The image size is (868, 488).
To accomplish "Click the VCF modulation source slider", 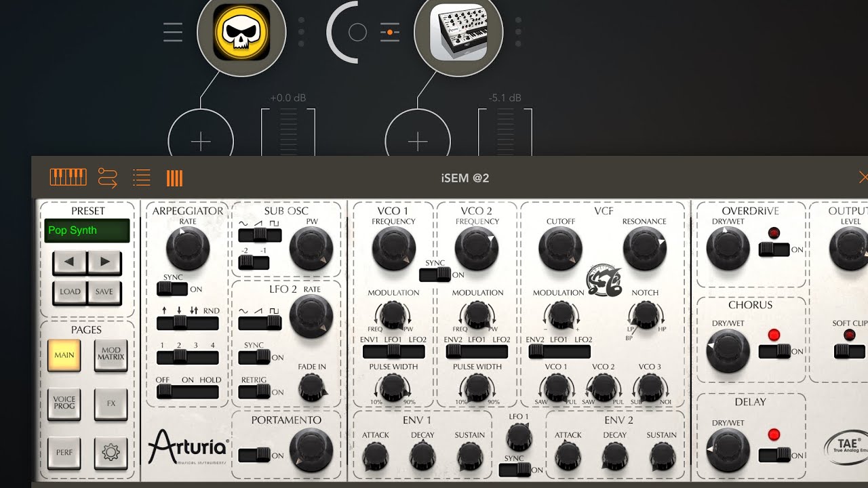I will [559, 351].
